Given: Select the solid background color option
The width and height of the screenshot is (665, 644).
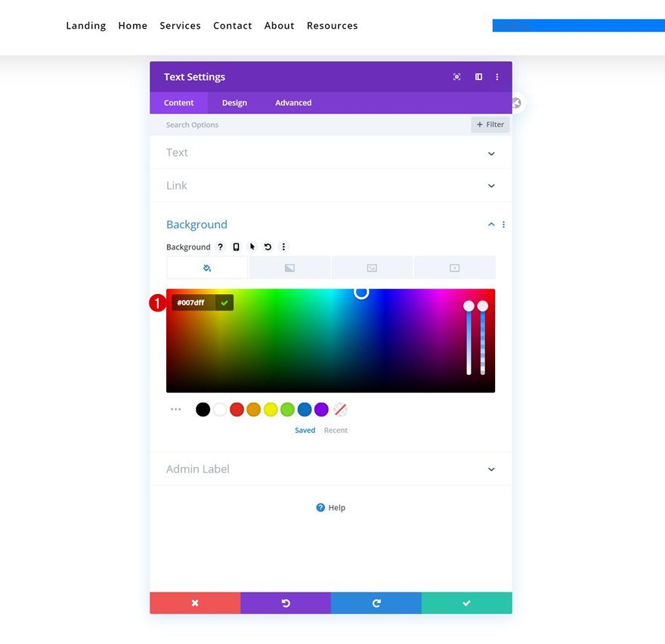Looking at the screenshot, I should coord(206,267).
